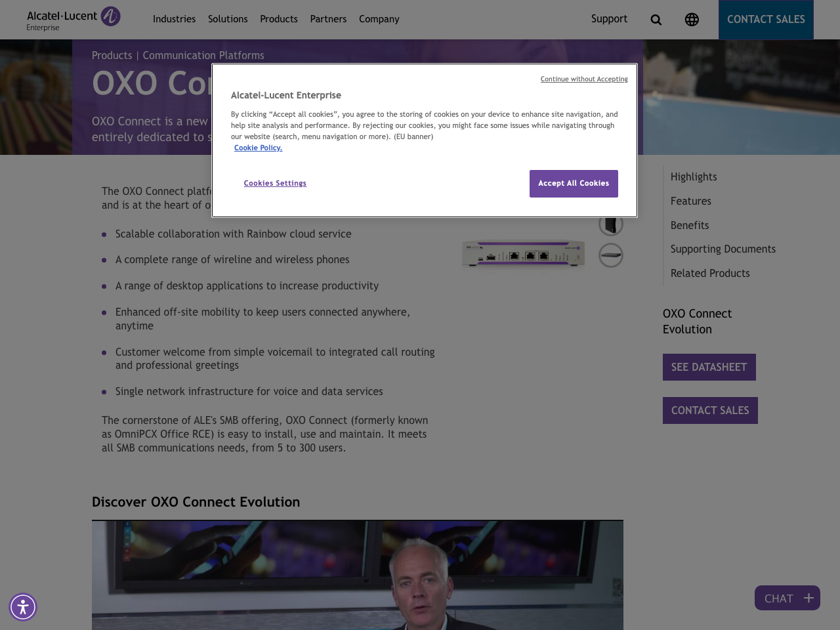This screenshot has height=630, width=840.
Task: Open the Solutions dropdown menu
Action: tap(228, 18)
